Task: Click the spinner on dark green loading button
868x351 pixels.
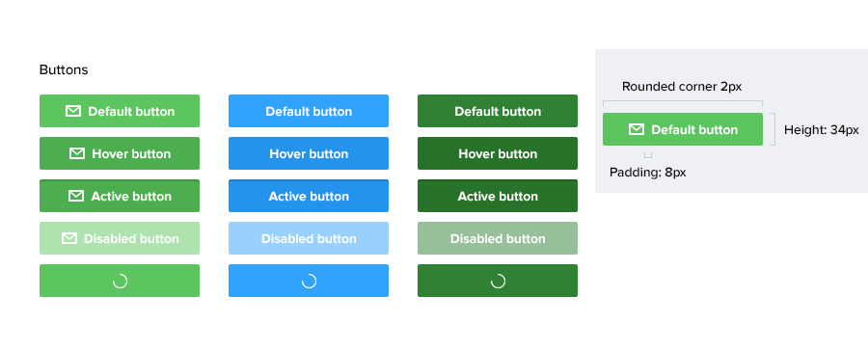Action: [x=498, y=282]
